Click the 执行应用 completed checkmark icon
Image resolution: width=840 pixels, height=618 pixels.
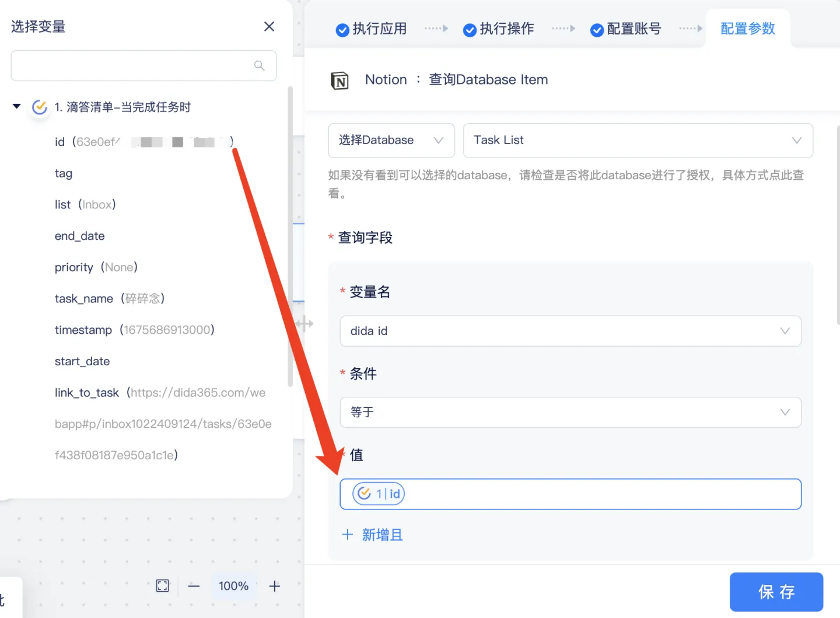click(x=342, y=30)
